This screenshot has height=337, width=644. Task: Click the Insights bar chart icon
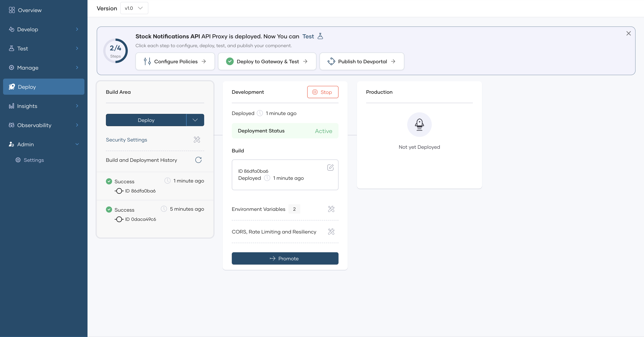pyautogui.click(x=12, y=106)
